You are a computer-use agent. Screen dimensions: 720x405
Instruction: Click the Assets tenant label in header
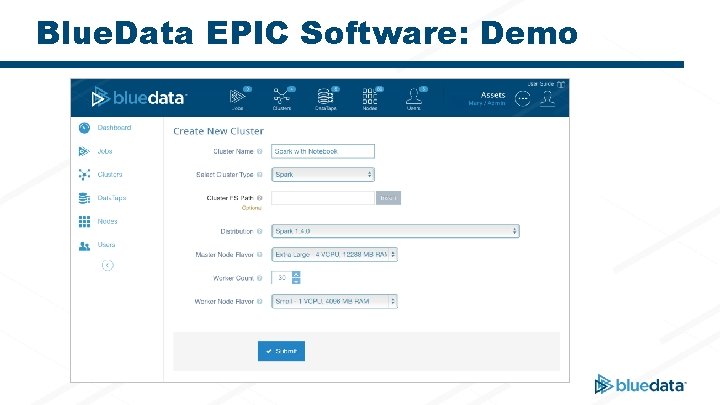click(493, 95)
